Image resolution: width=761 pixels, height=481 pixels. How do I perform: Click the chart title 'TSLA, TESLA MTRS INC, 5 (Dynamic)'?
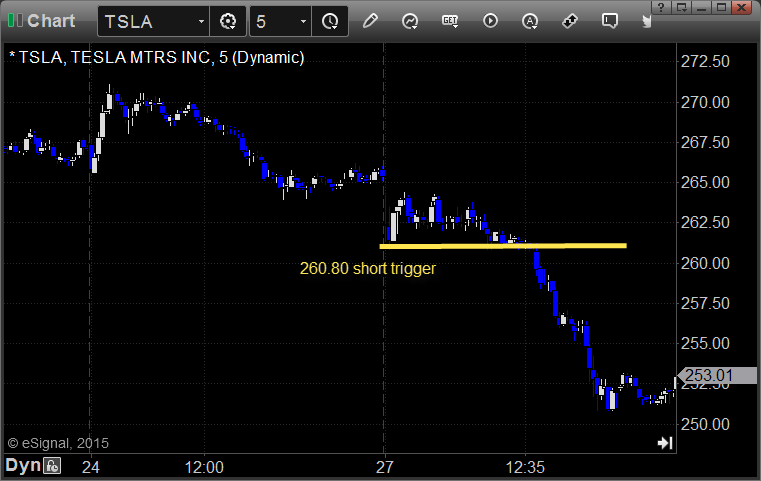click(x=161, y=57)
